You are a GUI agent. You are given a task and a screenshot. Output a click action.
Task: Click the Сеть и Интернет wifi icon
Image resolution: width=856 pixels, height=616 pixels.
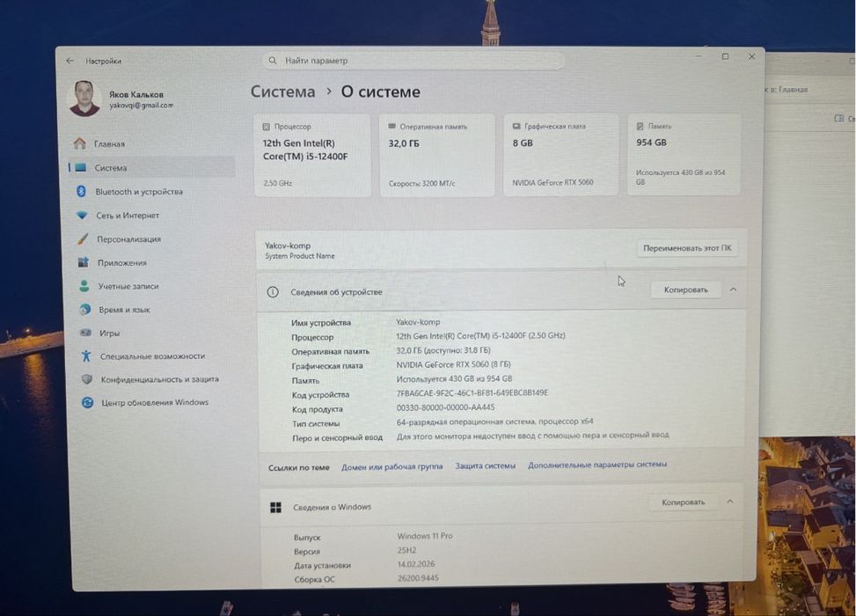[82, 216]
